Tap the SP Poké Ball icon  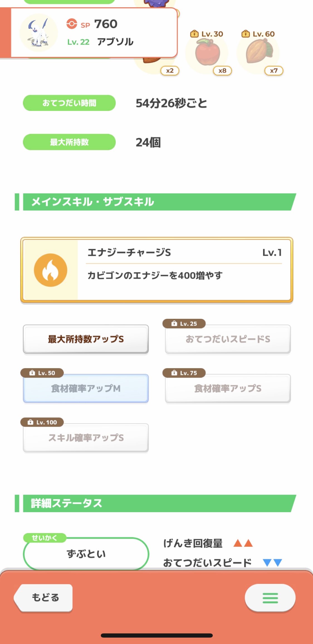point(72,24)
